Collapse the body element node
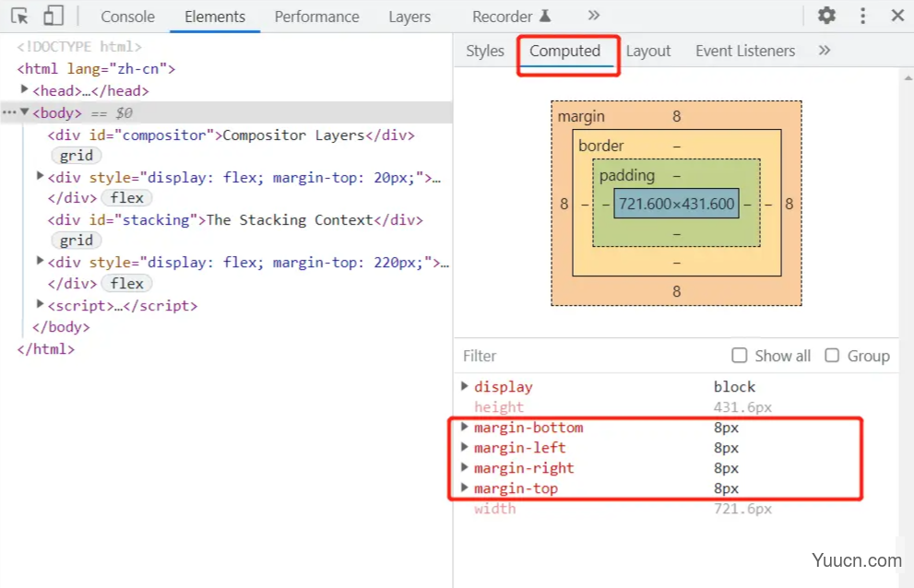Image resolution: width=914 pixels, height=588 pixels. point(25,112)
